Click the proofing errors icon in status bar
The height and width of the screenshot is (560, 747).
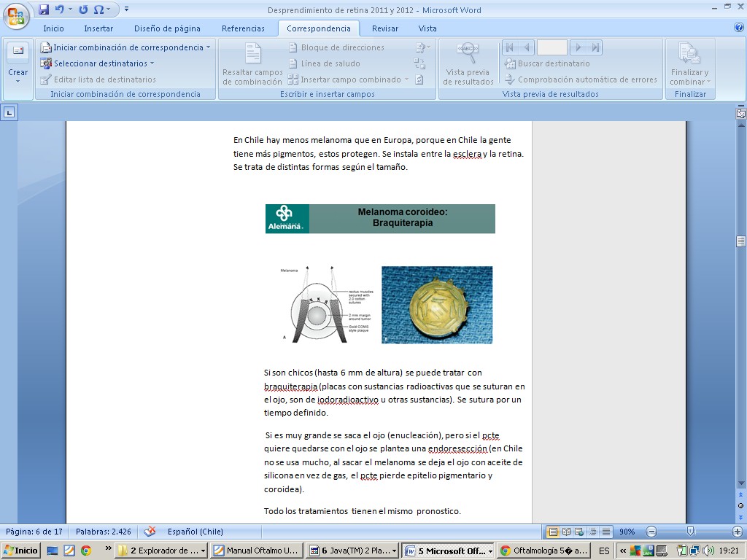[x=150, y=532]
